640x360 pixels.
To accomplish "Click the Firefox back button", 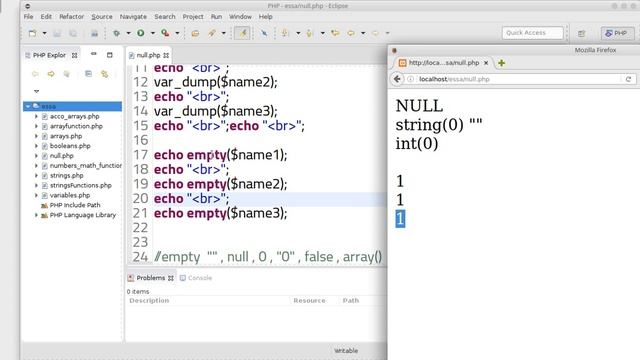I will point(397,79).
